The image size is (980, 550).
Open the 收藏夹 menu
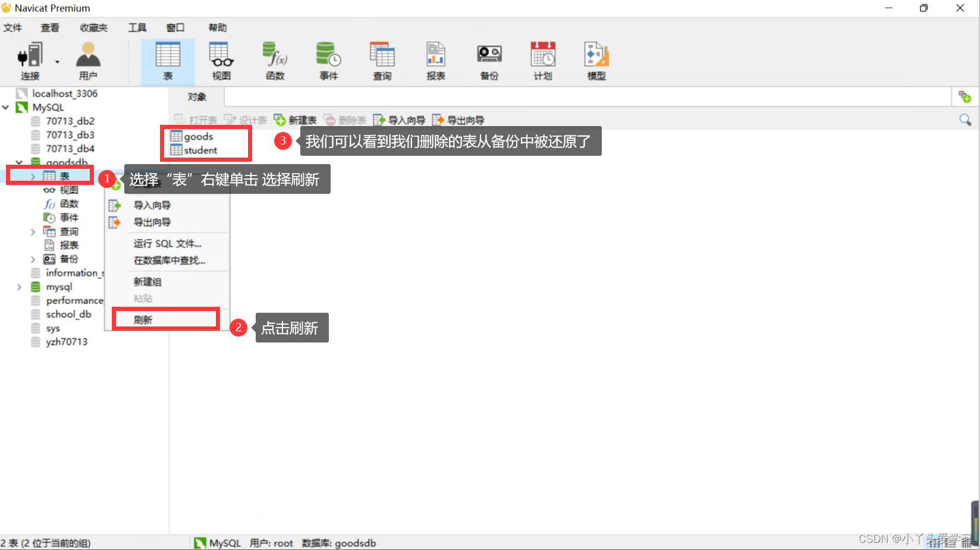click(93, 27)
